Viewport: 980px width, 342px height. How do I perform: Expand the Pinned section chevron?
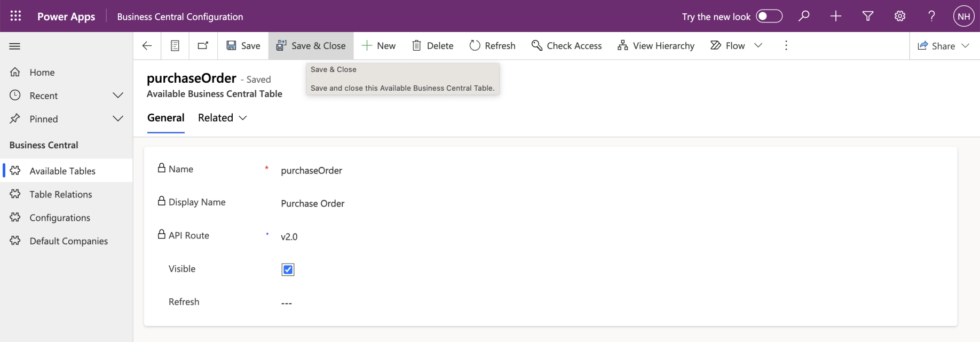coord(118,118)
